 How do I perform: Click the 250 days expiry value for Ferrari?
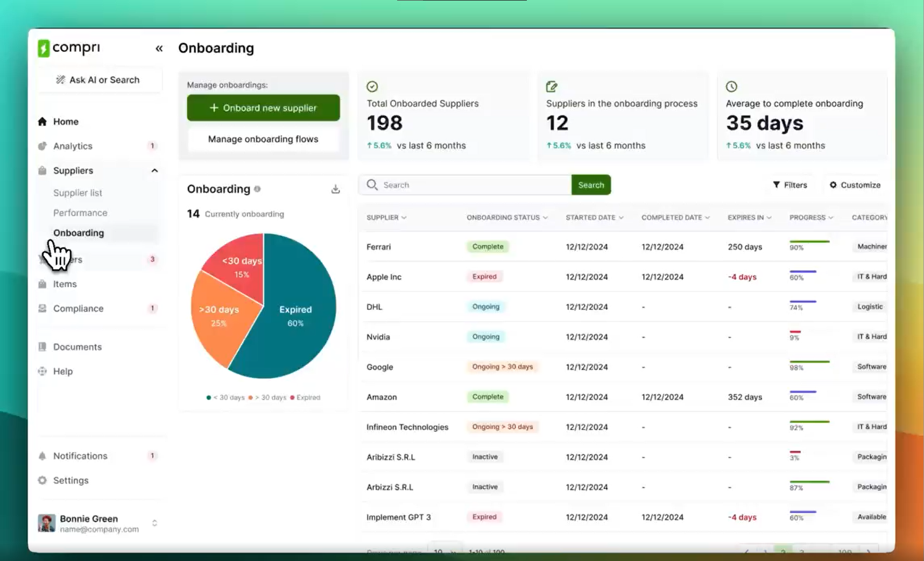tap(745, 247)
